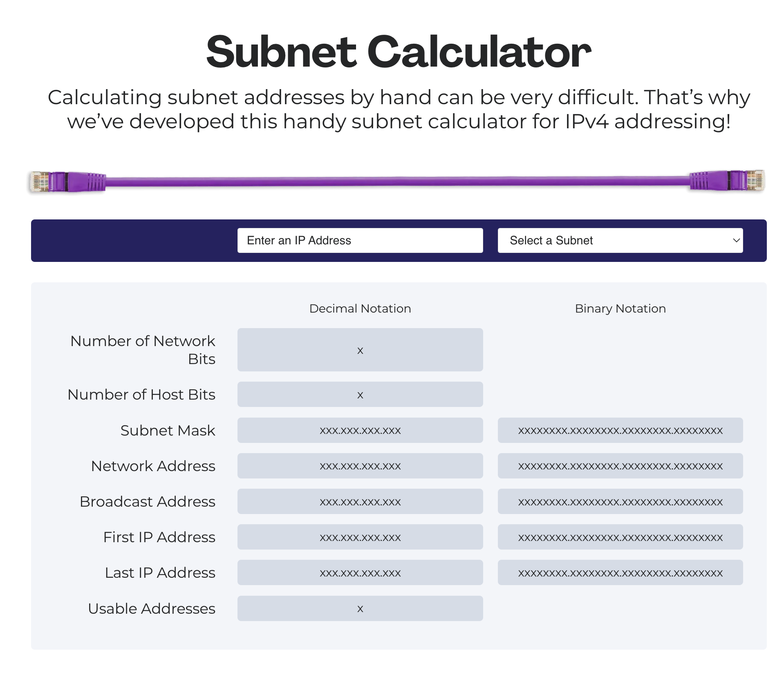
Task: Click the Broadcast Address binary notation field
Action: click(x=620, y=501)
